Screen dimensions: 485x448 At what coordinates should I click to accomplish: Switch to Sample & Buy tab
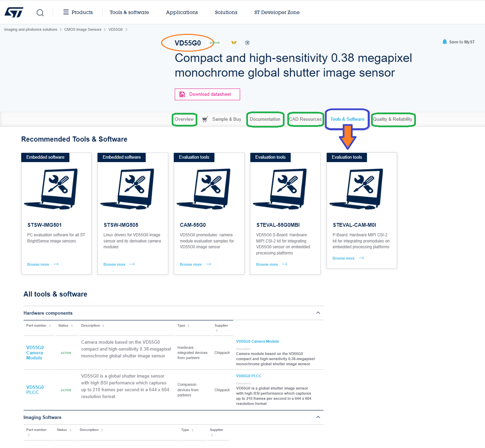226,119
